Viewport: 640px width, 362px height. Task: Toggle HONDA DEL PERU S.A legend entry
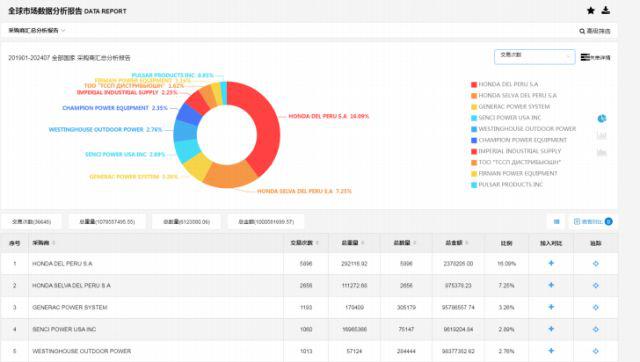[x=504, y=84]
